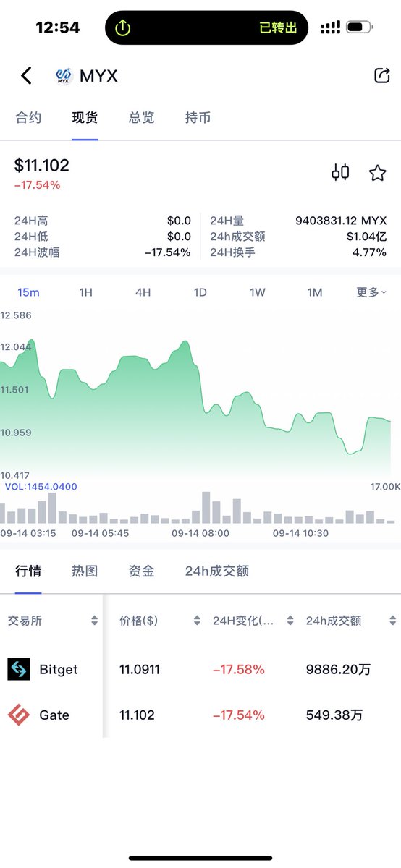Open the 热图 tab

coord(85,571)
